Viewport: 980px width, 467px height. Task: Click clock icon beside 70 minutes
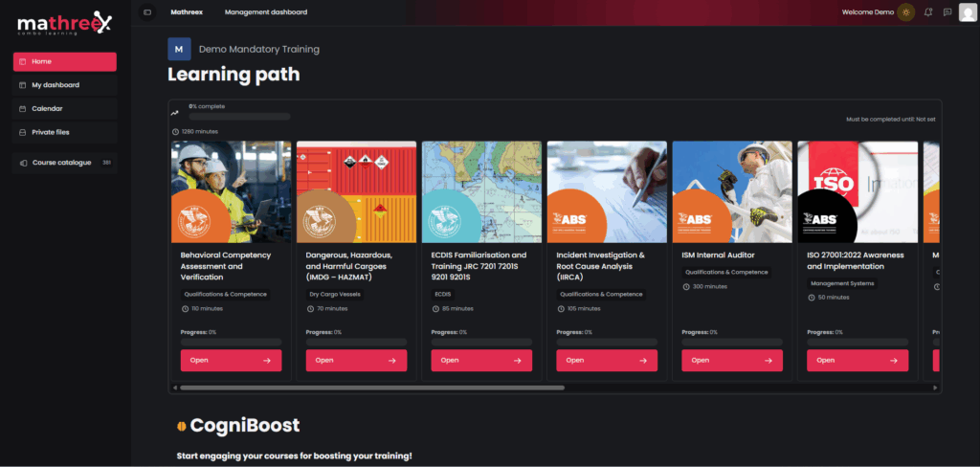click(311, 309)
